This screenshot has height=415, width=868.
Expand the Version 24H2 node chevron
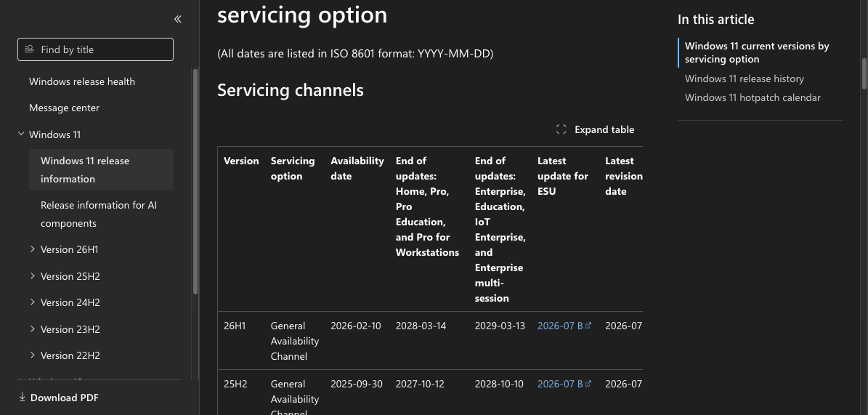point(33,302)
